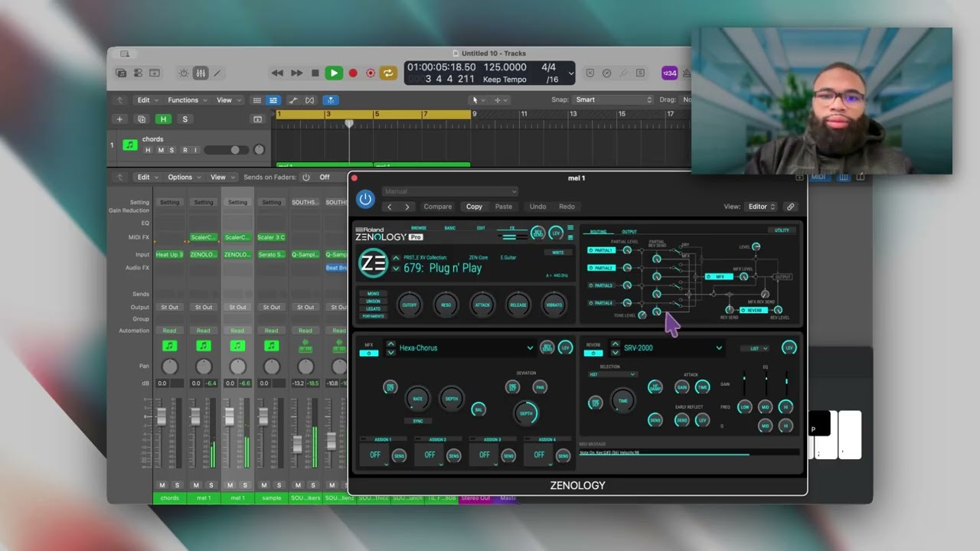Toggle the MONO mode button
The height and width of the screenshot is (551, 980).
pyautogui.click(x=373, y=294)
